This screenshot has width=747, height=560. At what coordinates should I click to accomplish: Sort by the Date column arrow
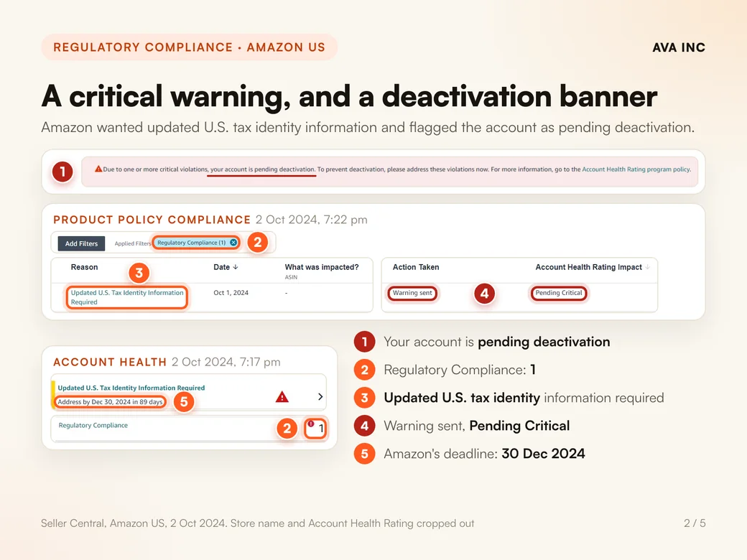(x=236, y=267)
